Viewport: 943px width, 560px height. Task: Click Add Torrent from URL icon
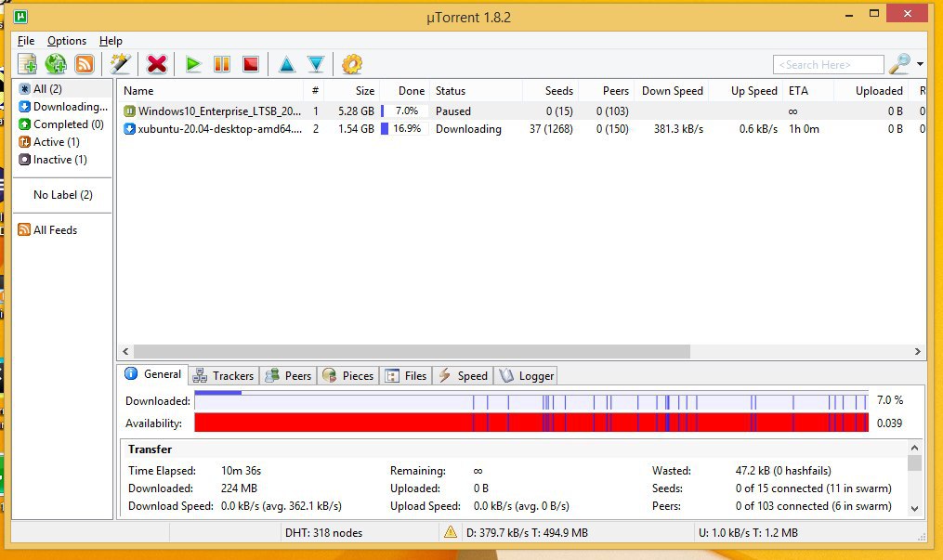pos(56,64)
